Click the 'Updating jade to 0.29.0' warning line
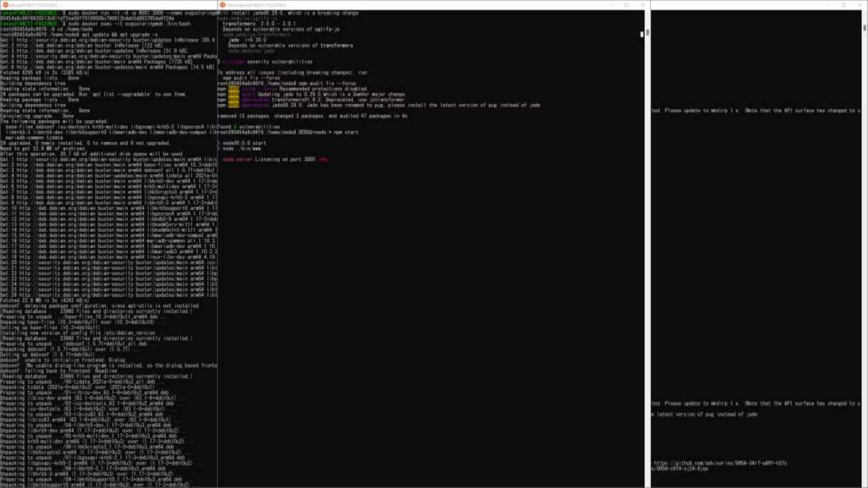The height and width of the screenshot is (488, 868). pos(311,94)
